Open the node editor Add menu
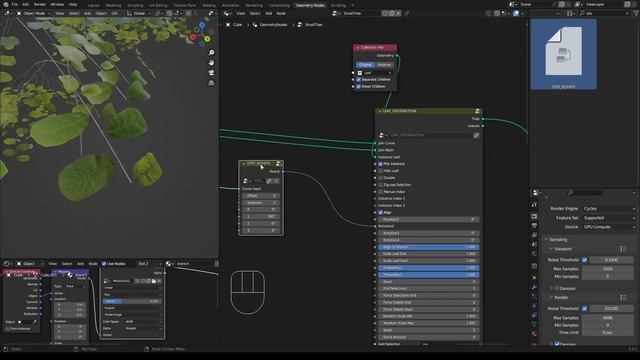The height and width of the screenshot is (360, 640). (268, 13)
